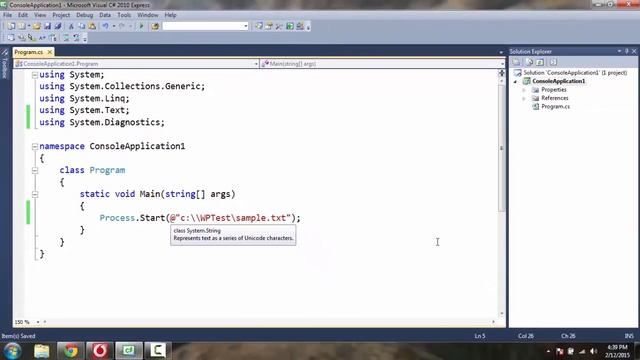Click the Find in Files icon
Viewport: 640px width, 360px height.
click(155, 26)
